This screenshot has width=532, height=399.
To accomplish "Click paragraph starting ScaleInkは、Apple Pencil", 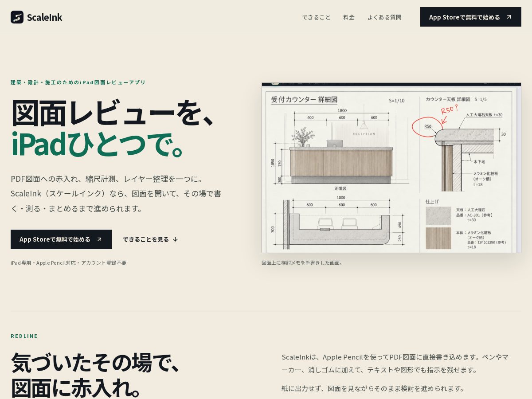I will [395, 363].
